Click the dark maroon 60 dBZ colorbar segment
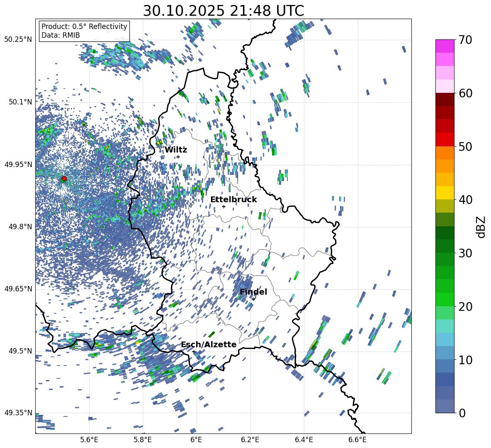The height and width of the screenshot is (448, 491). pos(445,99)
